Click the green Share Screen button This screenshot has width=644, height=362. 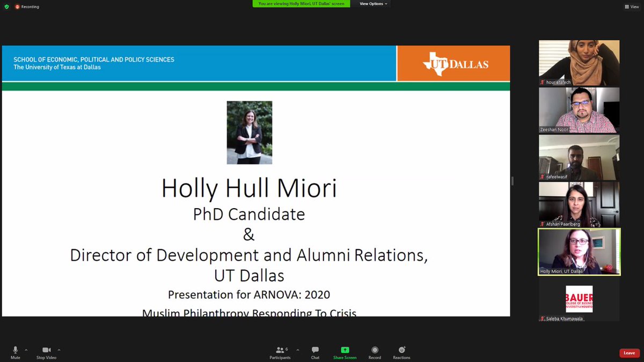pos(345,352)
